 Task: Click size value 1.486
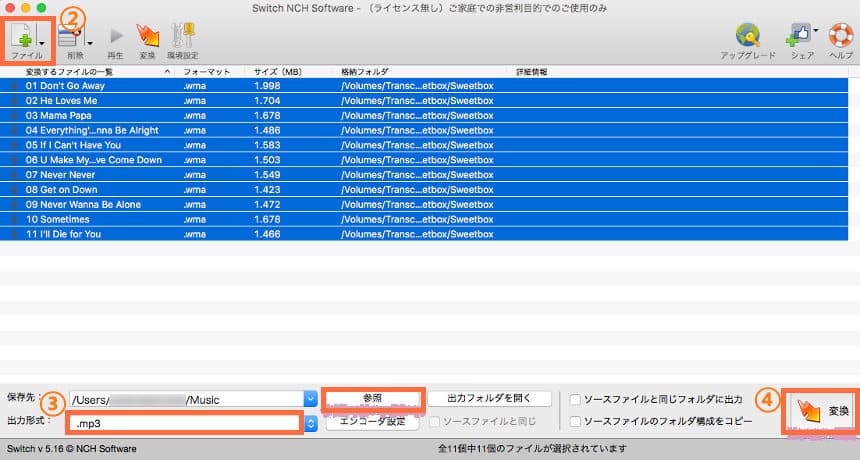pyautogui.click(x=267, y=130)
